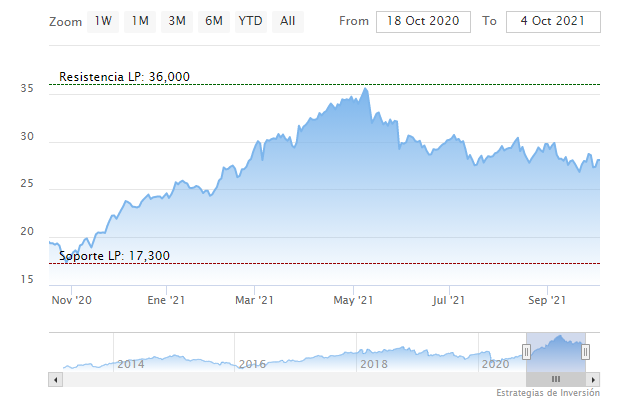Click the Resistencia LP: 36,000 label
This screenshot has width=620, height=405.
tap(124, 77)
